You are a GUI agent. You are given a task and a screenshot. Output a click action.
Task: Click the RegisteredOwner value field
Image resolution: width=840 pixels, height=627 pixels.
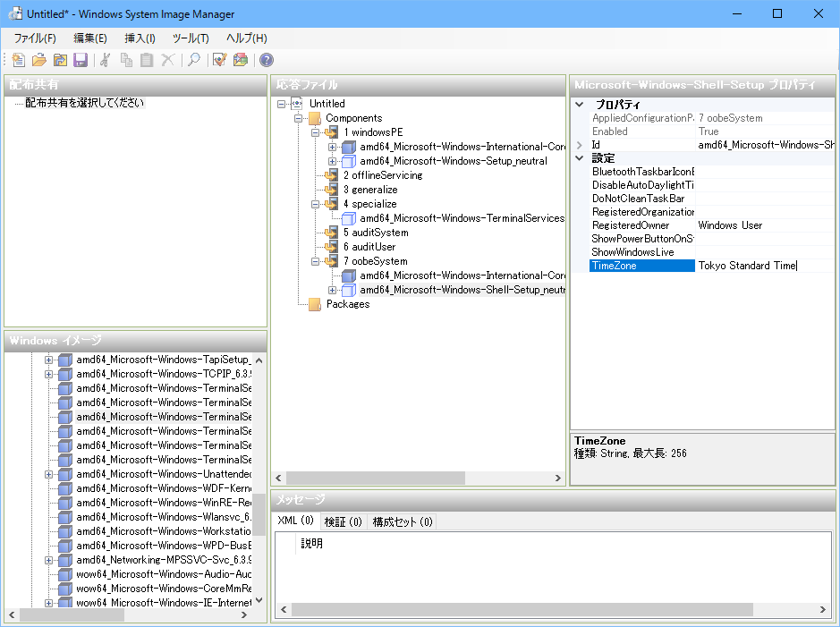coord(765,225)
